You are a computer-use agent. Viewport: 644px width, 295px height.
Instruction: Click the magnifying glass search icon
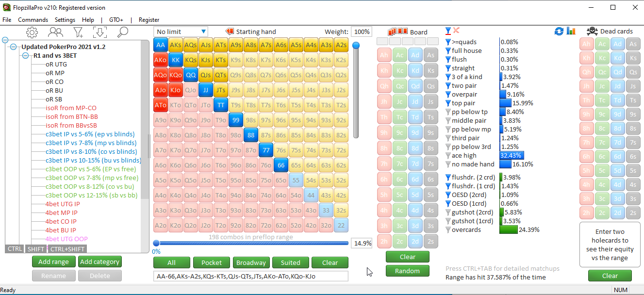122,33
